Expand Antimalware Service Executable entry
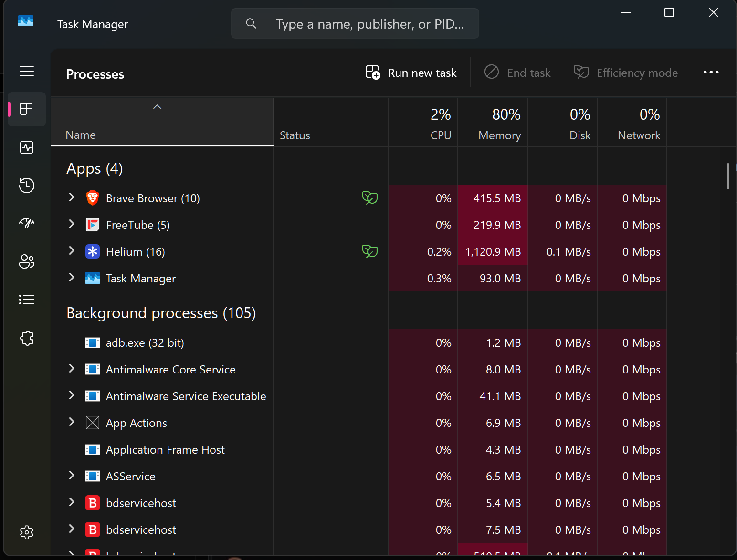This screenshot has height=560, width=737. (x=72, y=395)
